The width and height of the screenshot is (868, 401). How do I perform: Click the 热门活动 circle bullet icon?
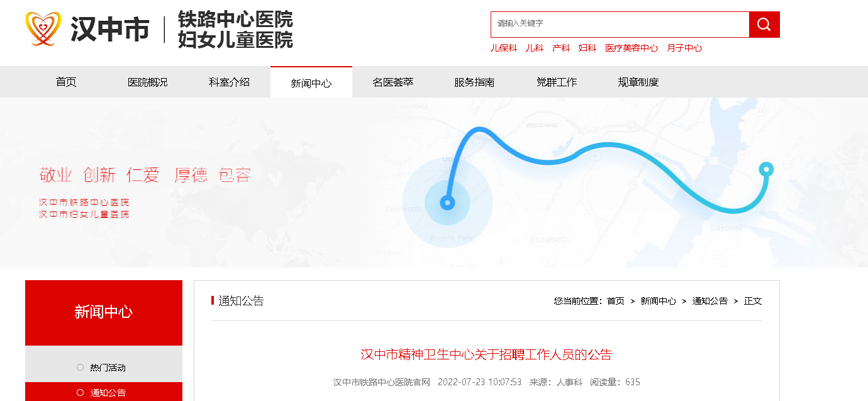pos(80,367)
